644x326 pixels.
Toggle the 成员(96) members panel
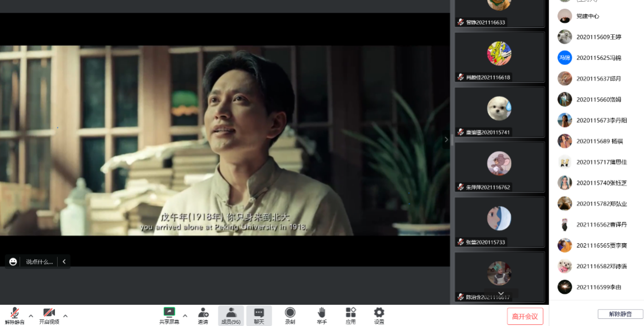[x=231, y=315]
